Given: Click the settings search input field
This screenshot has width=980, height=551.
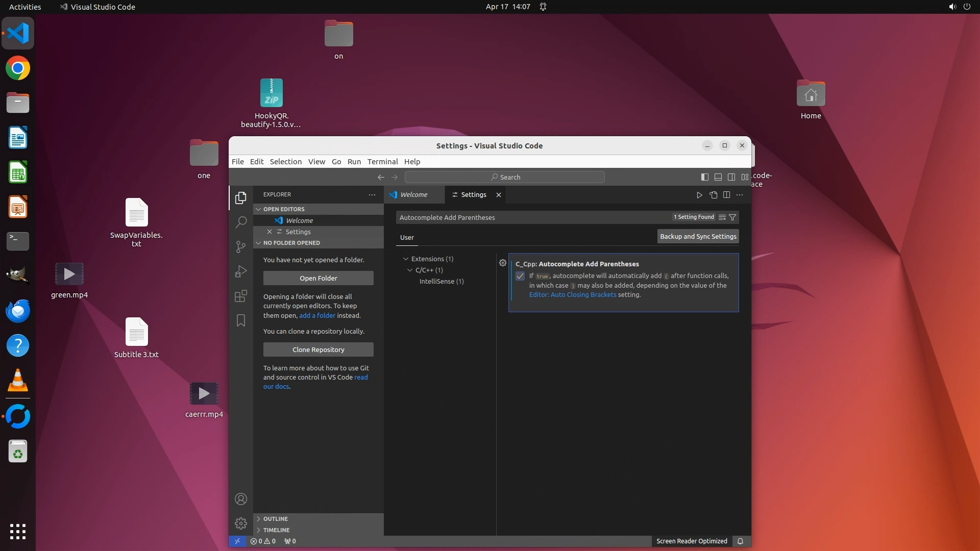Looking at the screenshot, I should pos(531,217).
